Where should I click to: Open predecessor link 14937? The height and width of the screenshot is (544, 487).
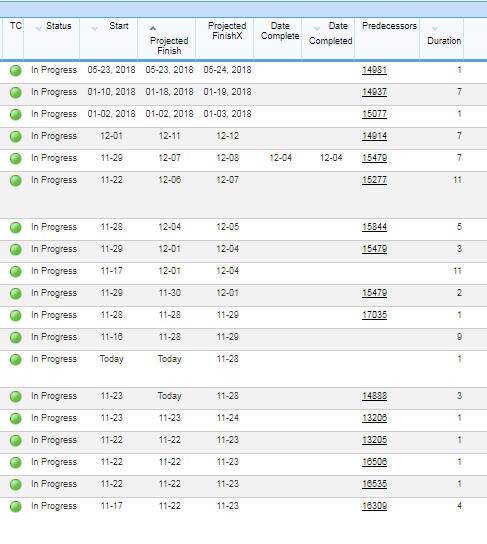click(x=374, y=92)
